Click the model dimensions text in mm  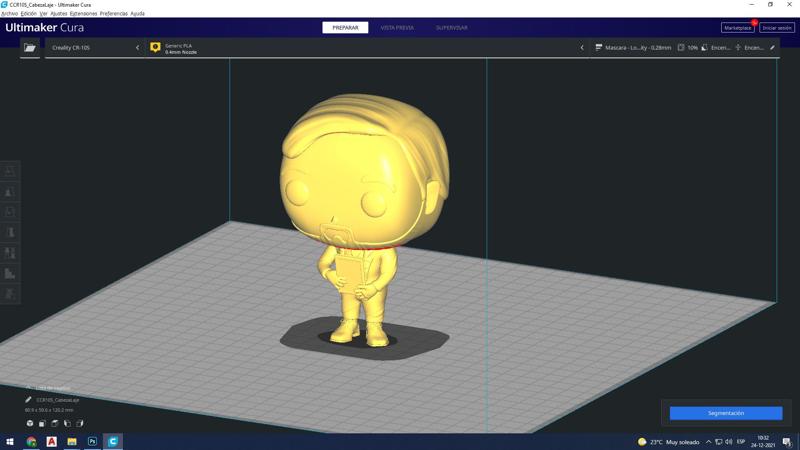(49, 410)
